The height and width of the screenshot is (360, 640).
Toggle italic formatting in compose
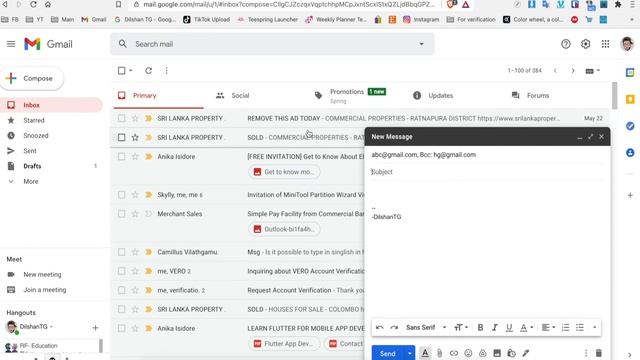[x=495, y=327]
